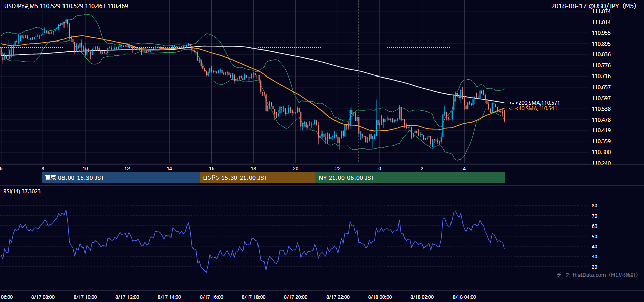Click the 40 SMA 110.541 label
The height and width of the screenshot is (302, 644).
pyautogui.click(x=534, y=108)
